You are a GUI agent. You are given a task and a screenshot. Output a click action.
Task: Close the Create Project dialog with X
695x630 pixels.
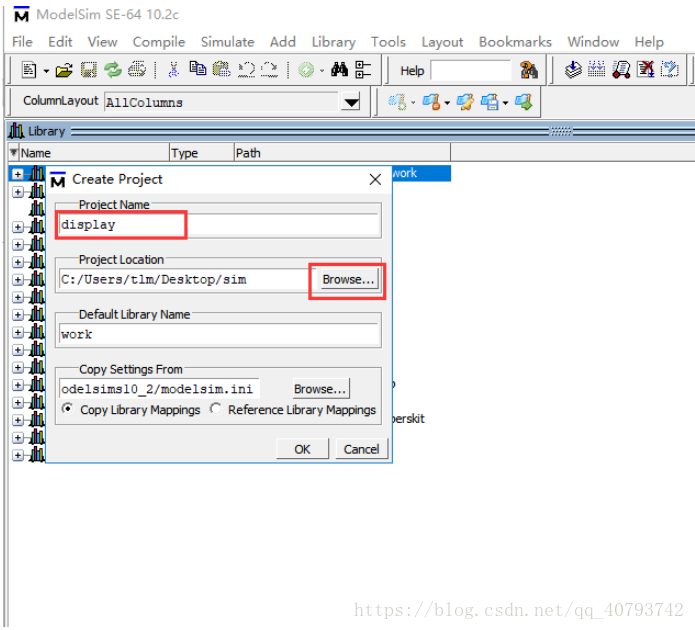click(375, 180)
